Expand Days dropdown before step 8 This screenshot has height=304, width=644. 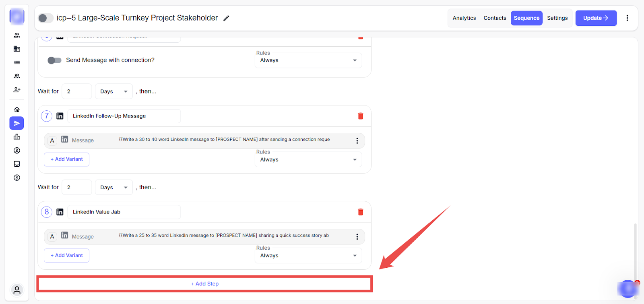(114, 187)
